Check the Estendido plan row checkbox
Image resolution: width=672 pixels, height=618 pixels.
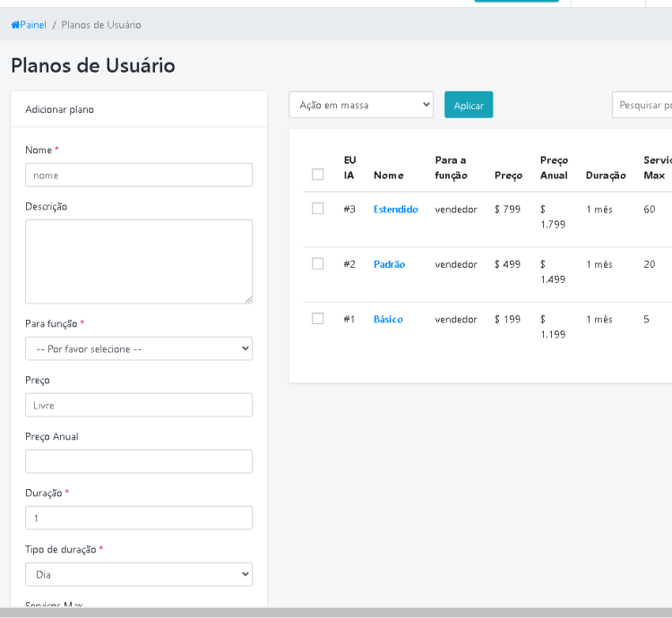(317, 208)
